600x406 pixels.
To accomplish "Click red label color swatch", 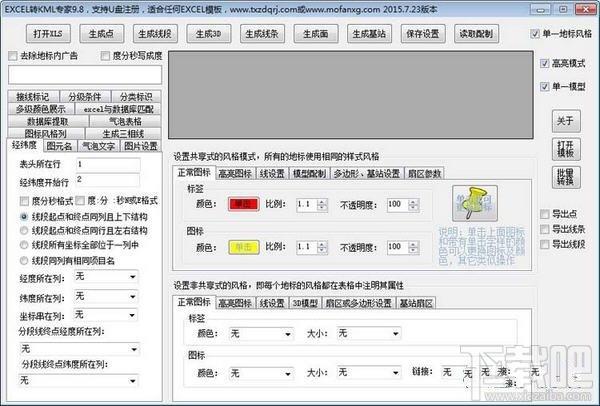I will 244,204.
